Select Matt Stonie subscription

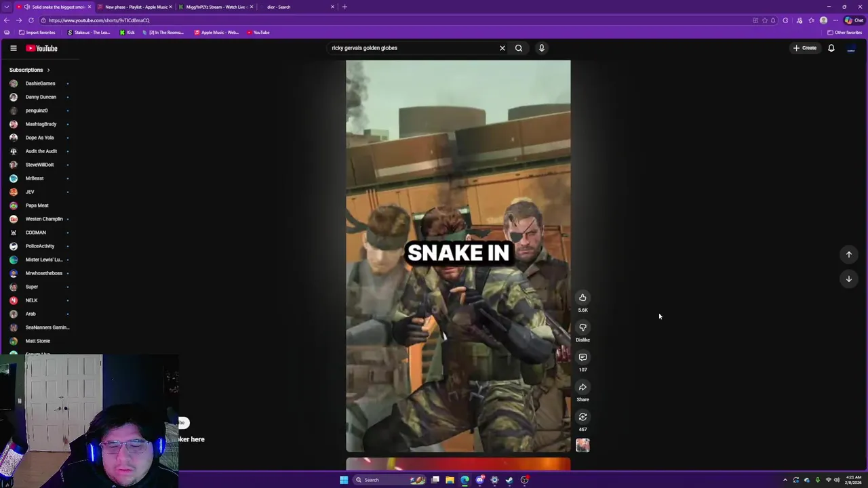coord(39,341)
